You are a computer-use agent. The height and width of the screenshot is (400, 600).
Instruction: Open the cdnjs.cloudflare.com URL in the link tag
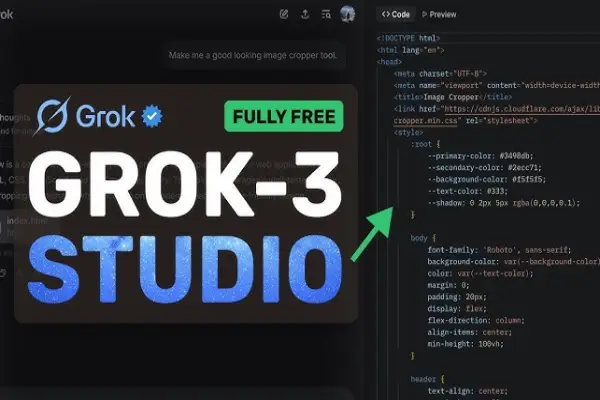(522, 109)
